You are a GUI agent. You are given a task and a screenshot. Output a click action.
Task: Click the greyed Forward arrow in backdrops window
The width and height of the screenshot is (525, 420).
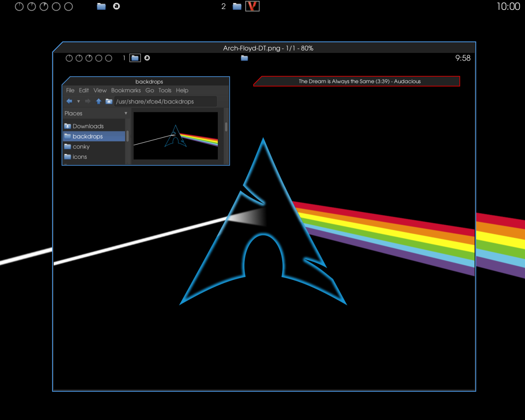pos(88,101)
